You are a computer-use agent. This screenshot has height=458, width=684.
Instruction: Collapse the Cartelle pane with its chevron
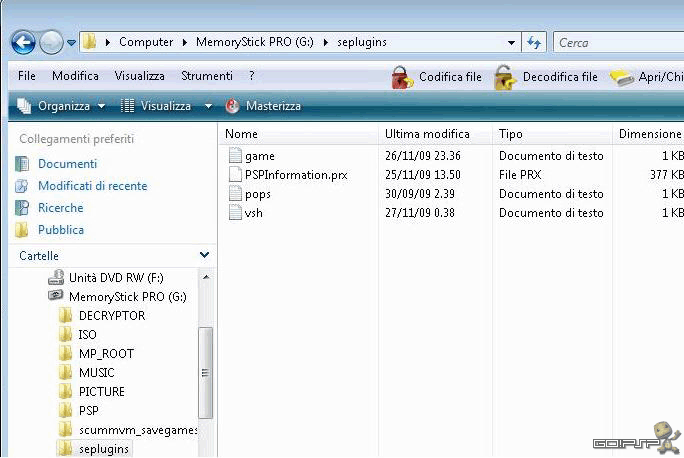pyautogui.click(x=204, y=255)
